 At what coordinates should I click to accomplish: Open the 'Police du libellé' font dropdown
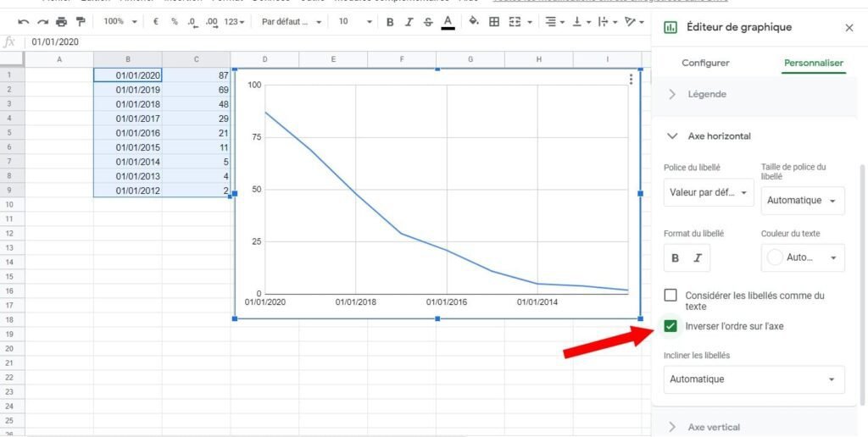[709, 192]
